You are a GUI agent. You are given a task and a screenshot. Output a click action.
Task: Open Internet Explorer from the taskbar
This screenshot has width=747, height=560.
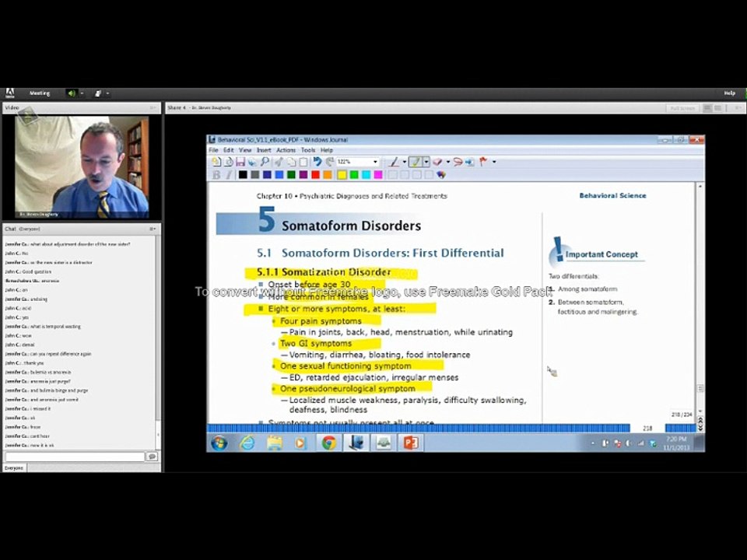point(247,443)
